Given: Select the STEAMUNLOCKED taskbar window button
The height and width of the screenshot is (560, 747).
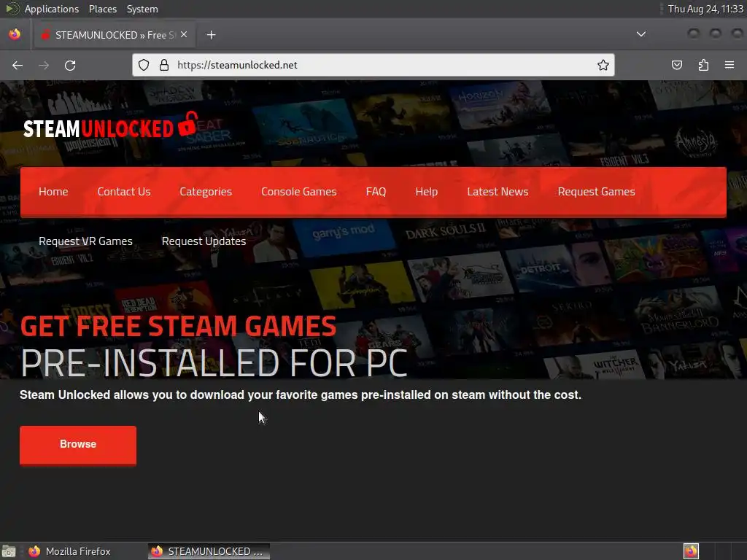Looking at the screenshot, I should (x=208, y=551).
